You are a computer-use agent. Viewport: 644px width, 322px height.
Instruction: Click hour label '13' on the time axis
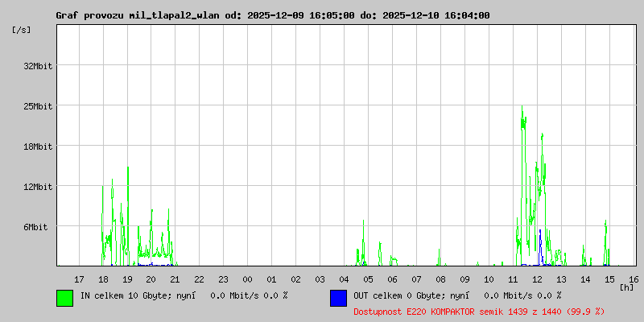tap(561, 279)
